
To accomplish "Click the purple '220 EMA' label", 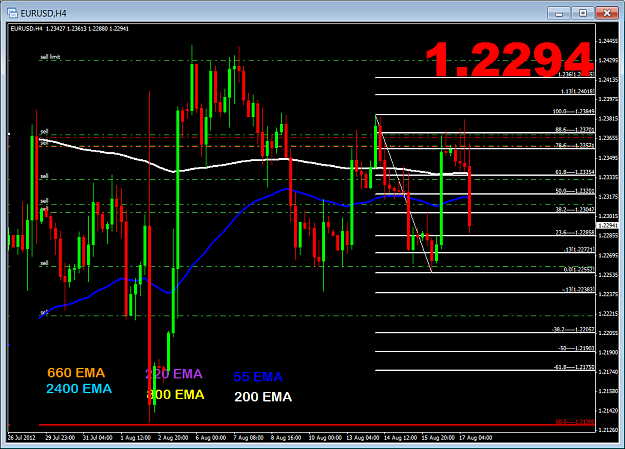I will [174, 374].
